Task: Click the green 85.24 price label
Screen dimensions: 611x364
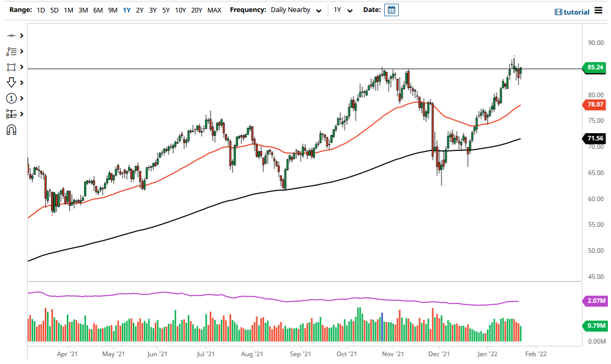Action: 595,67
